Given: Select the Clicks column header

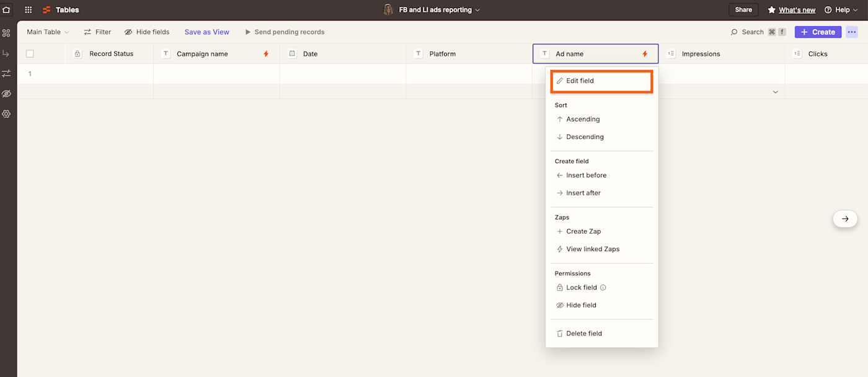Looking at the screenshot, I should [x=826, y=54].
